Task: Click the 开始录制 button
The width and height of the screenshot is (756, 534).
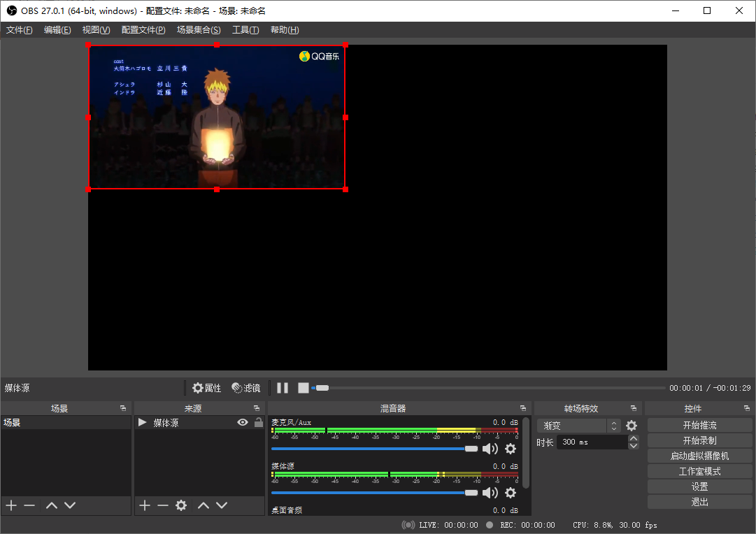Action: coord(699,440)
